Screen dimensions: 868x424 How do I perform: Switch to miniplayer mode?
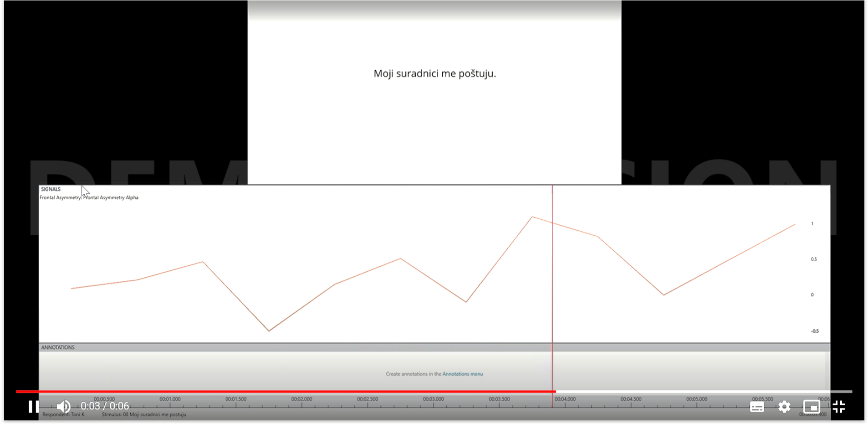811,407
